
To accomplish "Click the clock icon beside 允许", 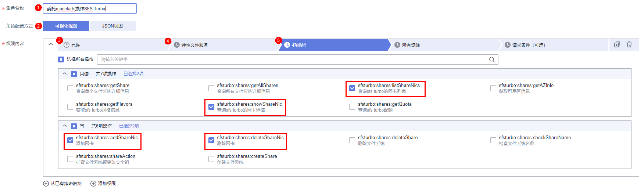I will [x=67, y=45].
